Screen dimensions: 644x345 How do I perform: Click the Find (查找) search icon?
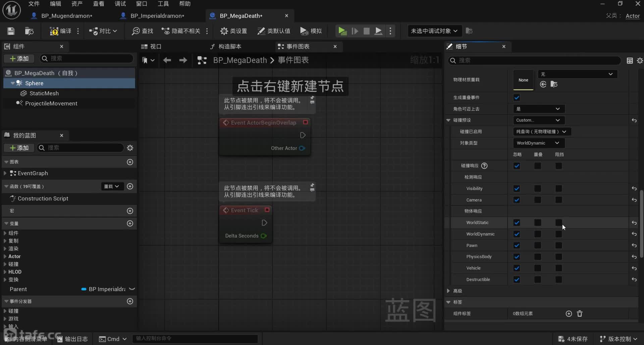136,31
